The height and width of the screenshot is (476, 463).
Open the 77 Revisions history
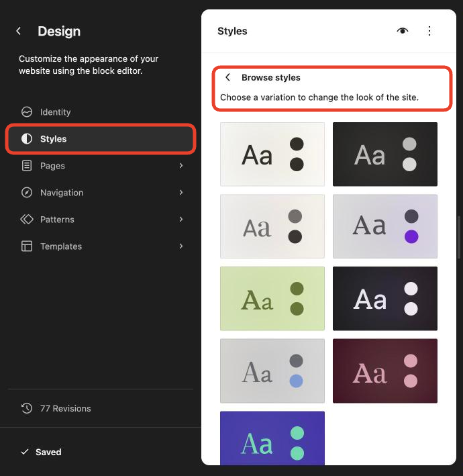pyautogui.click(x=101, y=408)
